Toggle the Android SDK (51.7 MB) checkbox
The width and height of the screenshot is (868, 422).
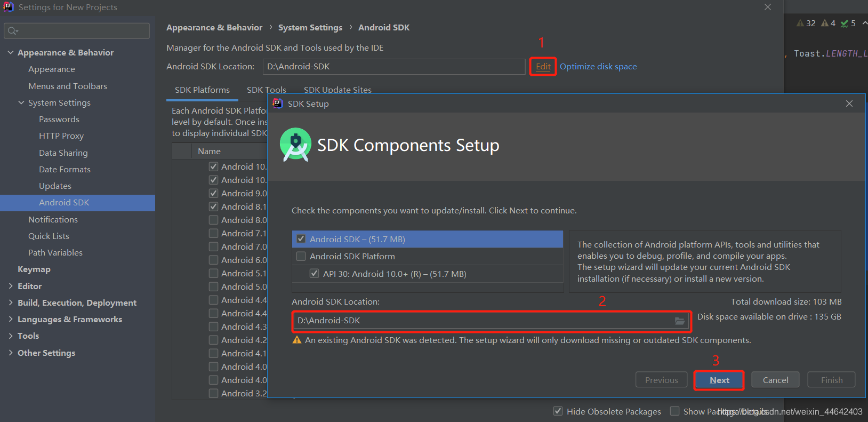(301, 239)
